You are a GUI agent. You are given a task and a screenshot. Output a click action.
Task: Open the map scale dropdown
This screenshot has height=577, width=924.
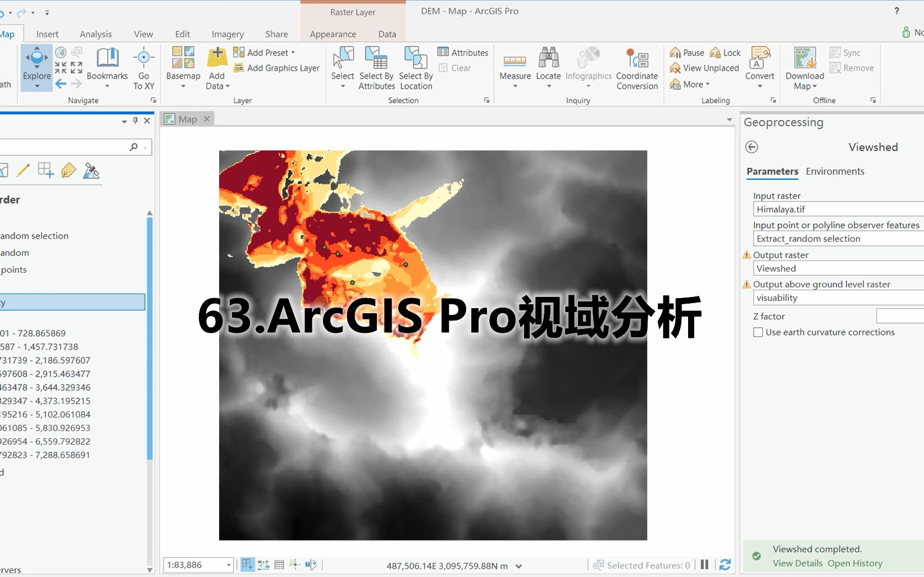coord(229,565)
